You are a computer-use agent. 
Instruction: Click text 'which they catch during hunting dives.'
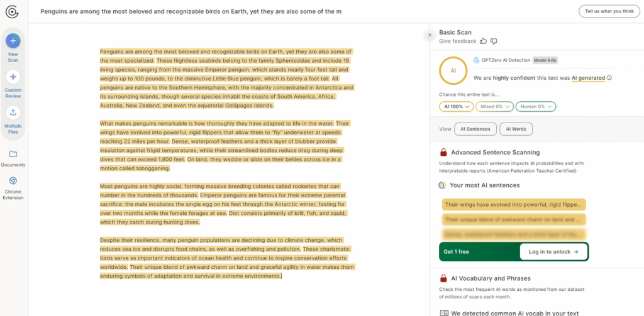150,222
